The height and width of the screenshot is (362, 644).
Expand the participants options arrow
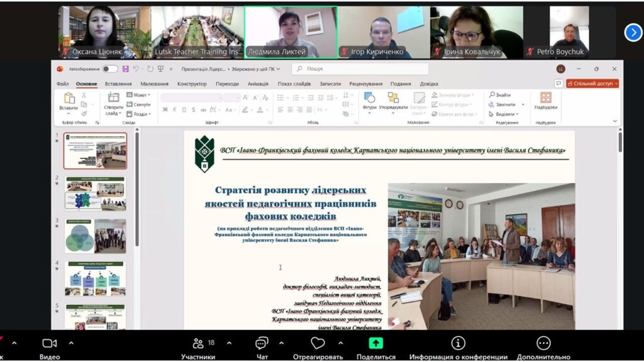(x=229, y=343)
